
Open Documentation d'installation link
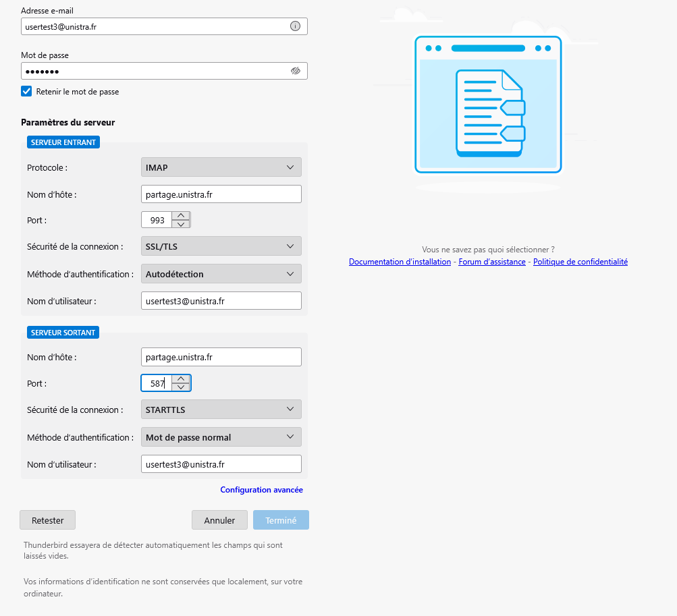[x=400, y=262]
